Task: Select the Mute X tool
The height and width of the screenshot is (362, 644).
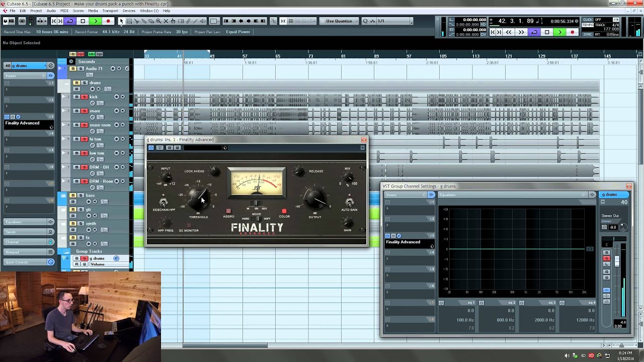Action: point(166,21)
